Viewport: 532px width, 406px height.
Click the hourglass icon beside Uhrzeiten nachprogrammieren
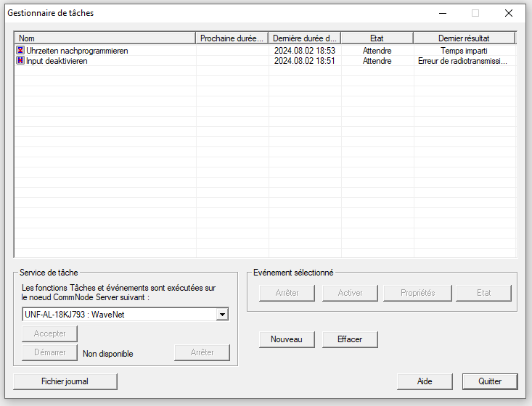click(x=20, y=51)
